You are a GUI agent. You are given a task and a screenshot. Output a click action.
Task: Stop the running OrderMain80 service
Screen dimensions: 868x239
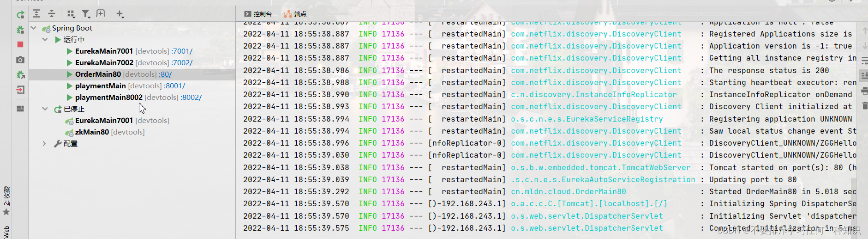point(20,44)
